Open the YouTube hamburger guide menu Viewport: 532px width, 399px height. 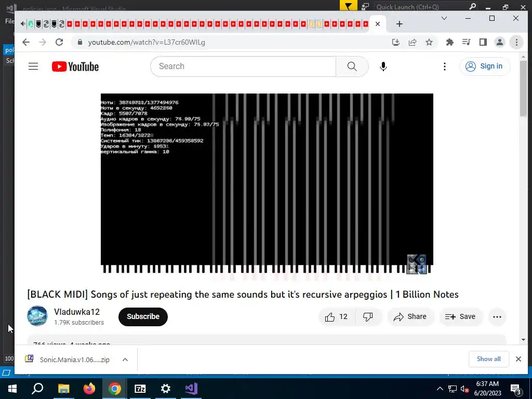pos(33,66)
